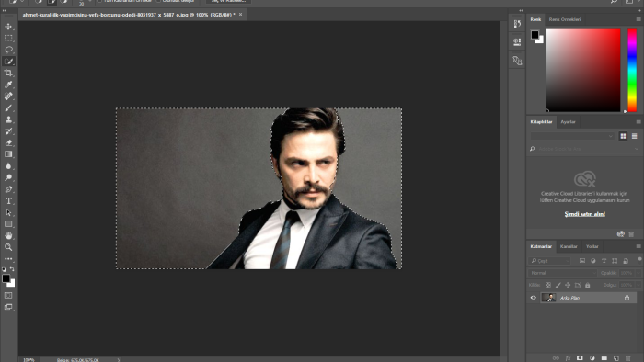Viewport: 644px width, 362px height.
Task: Expand the Adobe Stock search options chevron
Action: [x=637, y=149]
